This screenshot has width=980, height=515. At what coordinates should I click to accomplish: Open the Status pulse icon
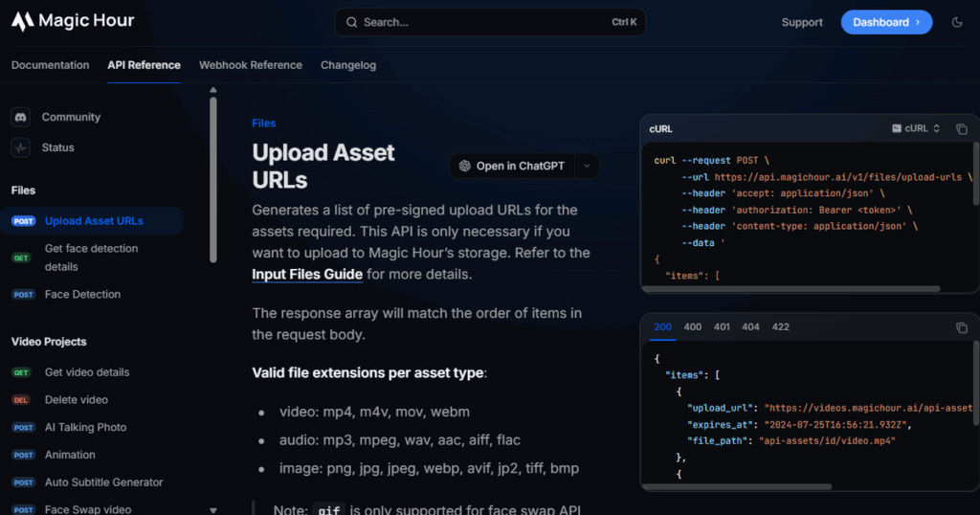[21, 147]
